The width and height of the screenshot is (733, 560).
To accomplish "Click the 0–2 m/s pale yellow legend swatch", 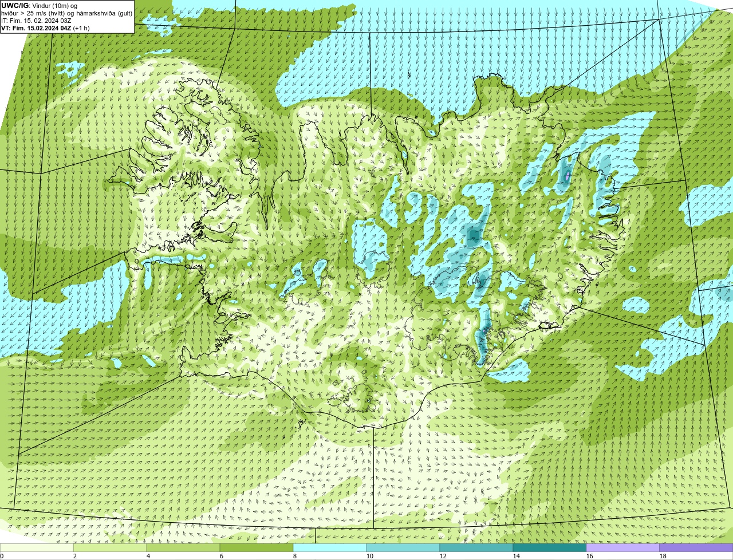I will click(37, 548).
